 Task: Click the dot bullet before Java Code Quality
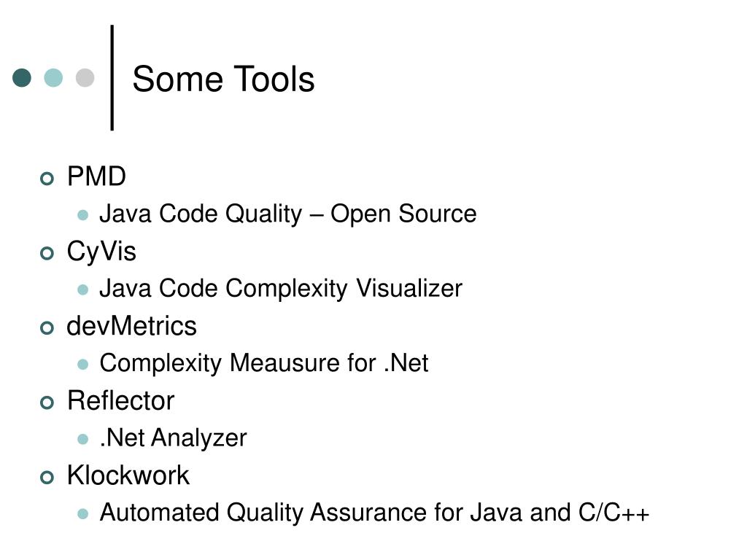[83, 215]
